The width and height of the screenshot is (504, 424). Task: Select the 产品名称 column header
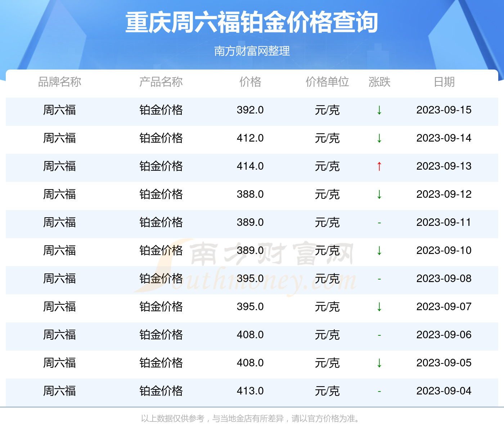(x=161, y=82)
